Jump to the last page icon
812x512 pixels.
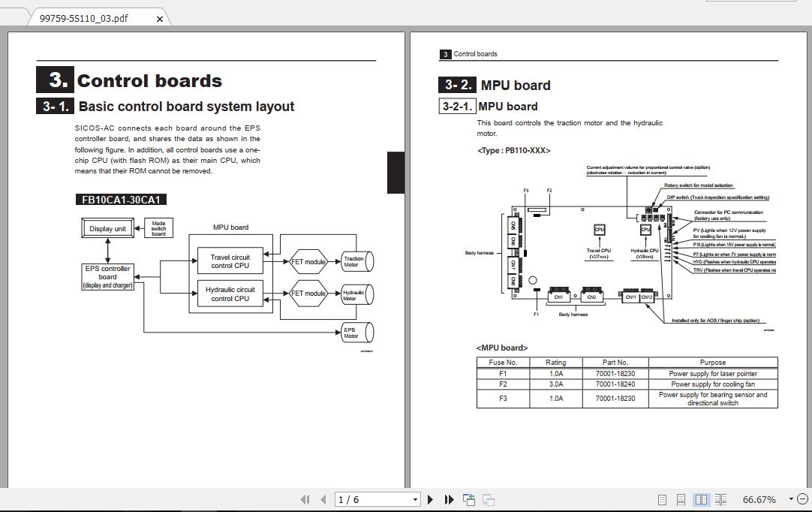click(x=449, y=499)
